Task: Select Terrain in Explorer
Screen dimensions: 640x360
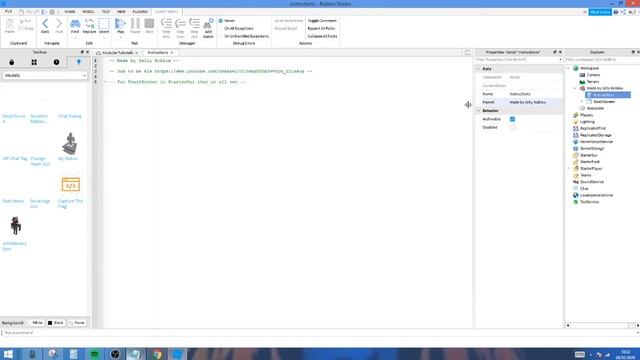Action: tap(593, 82)
